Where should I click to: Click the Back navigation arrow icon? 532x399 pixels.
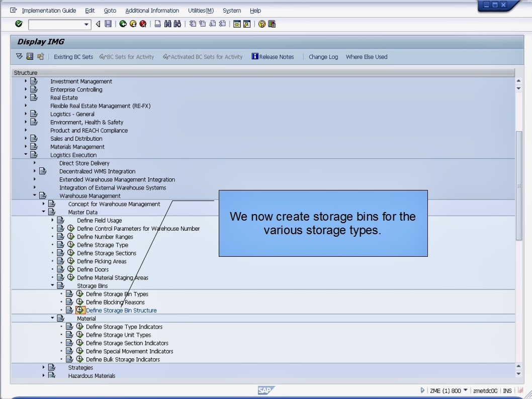click(x=98, y=24)
